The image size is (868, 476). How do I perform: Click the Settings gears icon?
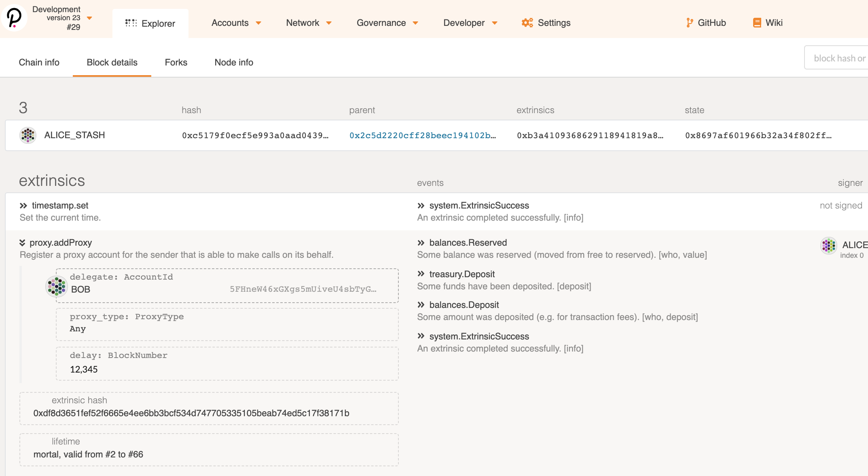(527, 23)
